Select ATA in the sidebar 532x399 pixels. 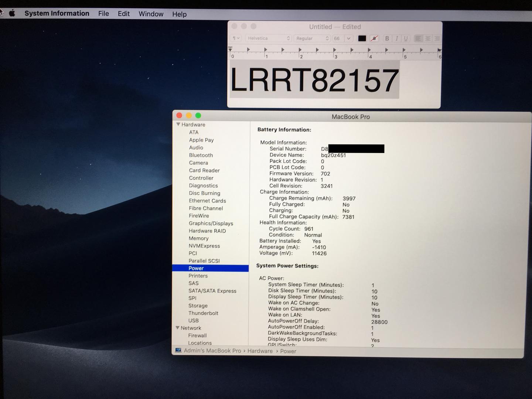coord(194,132)
